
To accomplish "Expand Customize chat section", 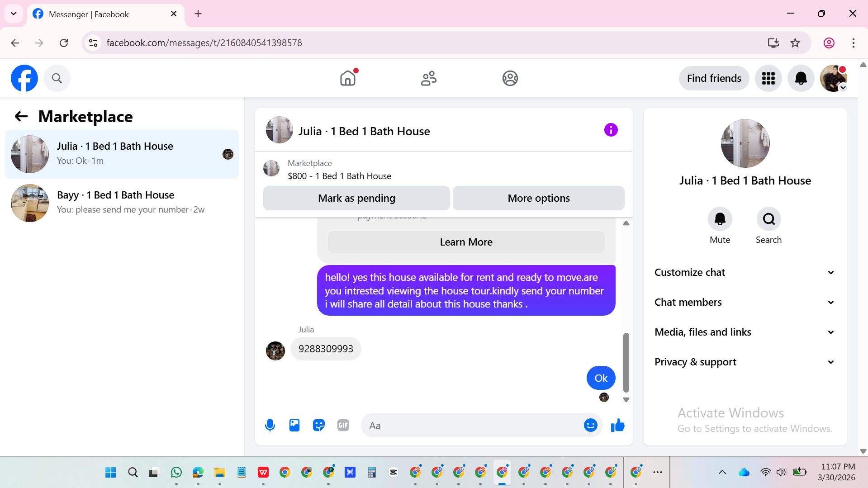I will pos(745,272).
